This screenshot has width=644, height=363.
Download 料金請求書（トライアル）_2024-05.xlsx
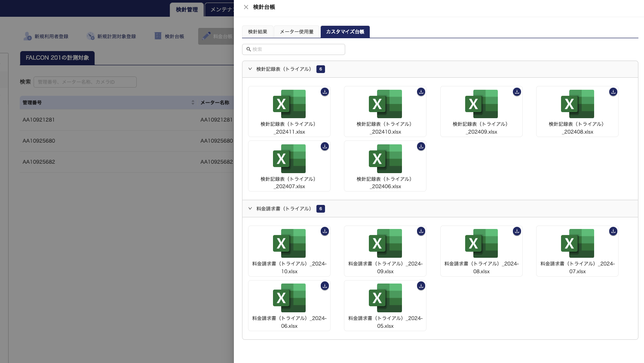pos(421,286)
